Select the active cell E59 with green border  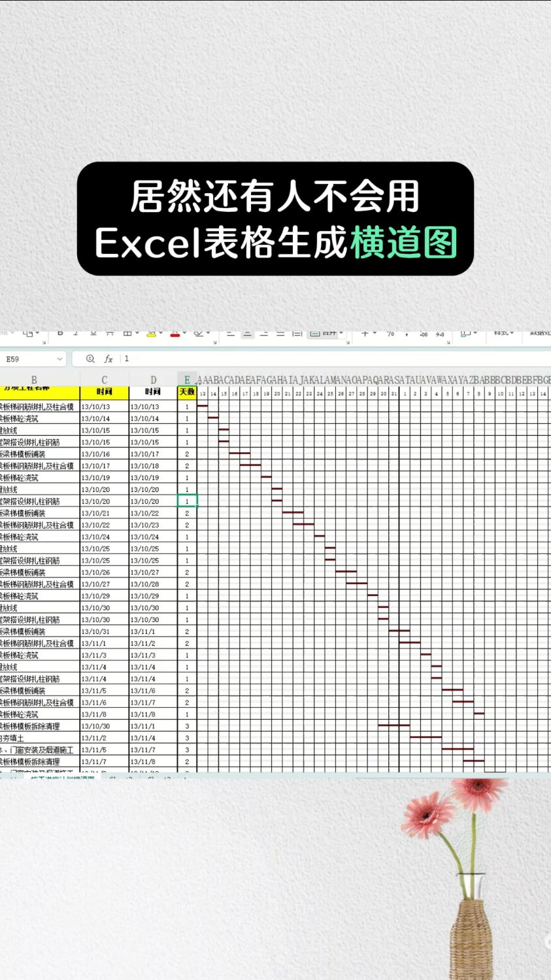(x=187, y=501)
